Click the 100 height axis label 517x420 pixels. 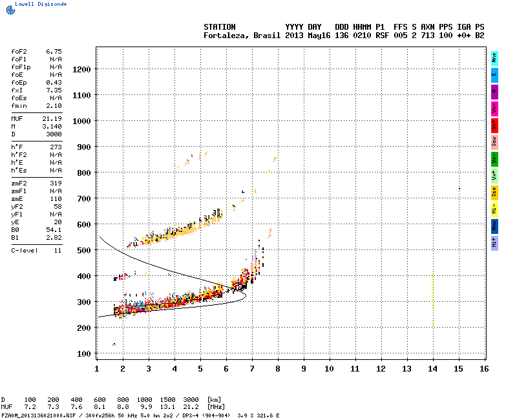point(84,354)
